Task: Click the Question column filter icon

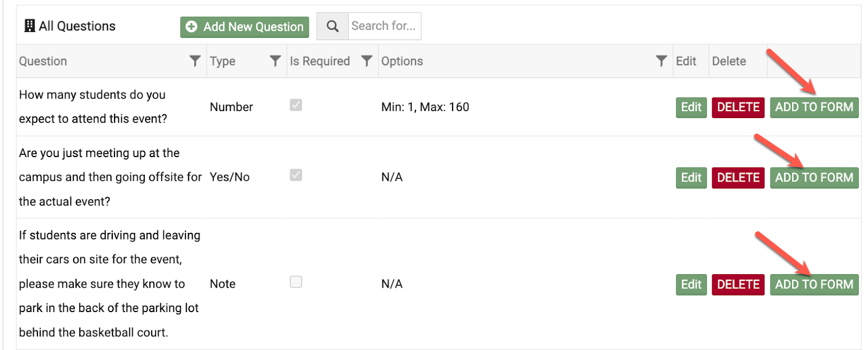Action: pos(195,61)
